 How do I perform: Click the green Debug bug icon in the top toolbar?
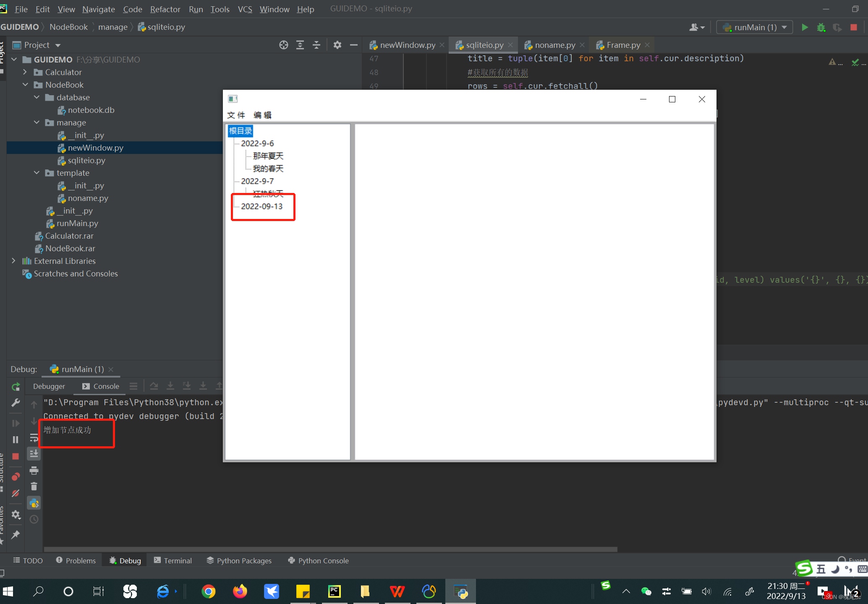pos(821,27)
